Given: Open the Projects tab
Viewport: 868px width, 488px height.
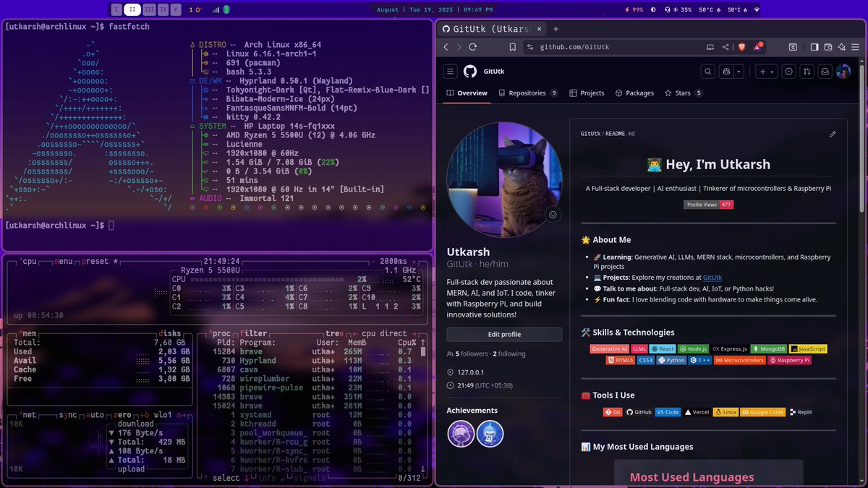Looking at the screenshot, I should pos(587,93).
